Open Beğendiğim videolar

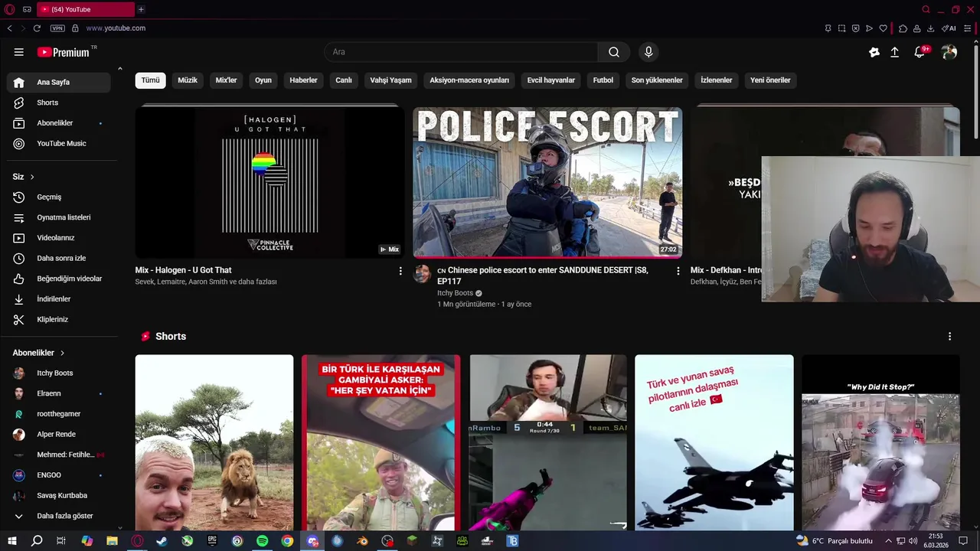(x=58, y=279)
